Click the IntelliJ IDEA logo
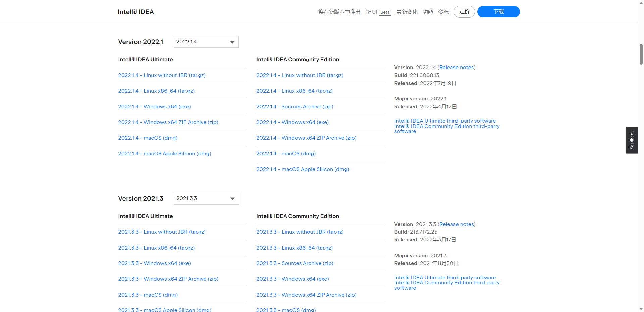Image resolution: width=644 pixels, height=312 pixels. coord(136,12)
